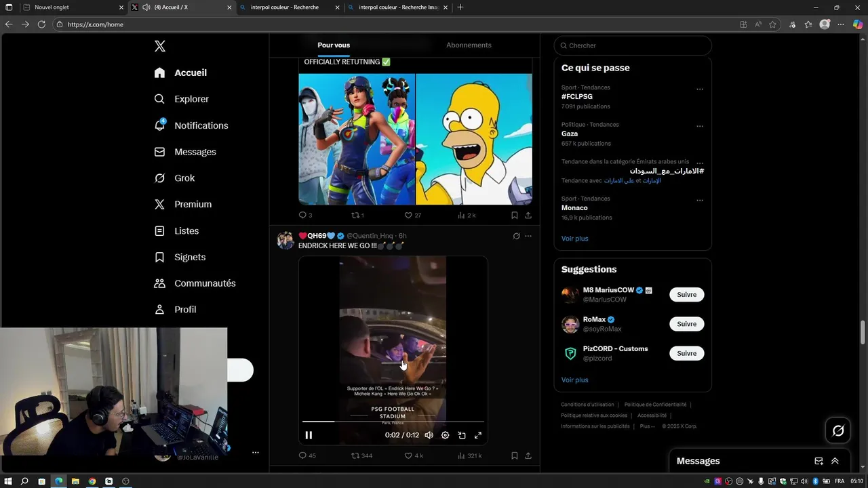Open video settings gear
This screenshot has height=488, width=868.
coord(446,435)
